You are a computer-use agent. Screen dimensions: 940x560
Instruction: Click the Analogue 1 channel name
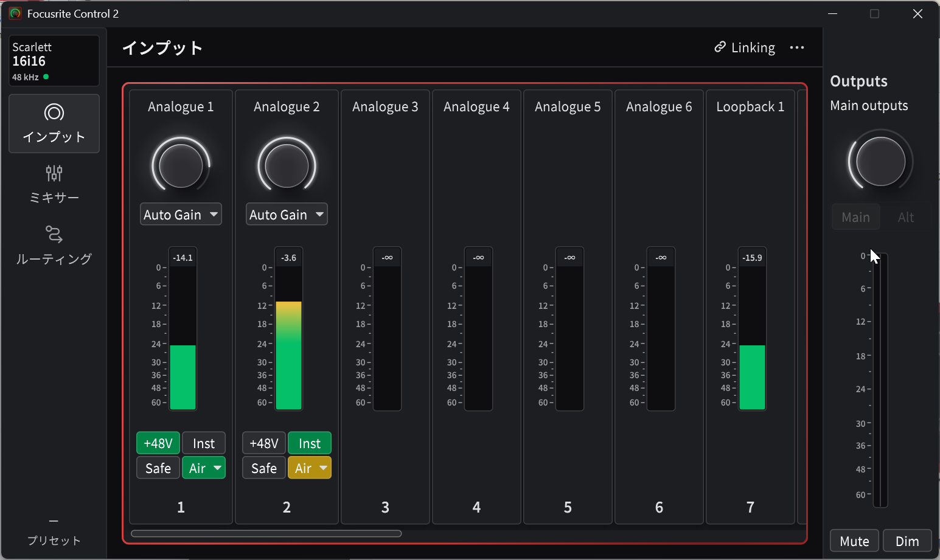[x=181, y=107]
